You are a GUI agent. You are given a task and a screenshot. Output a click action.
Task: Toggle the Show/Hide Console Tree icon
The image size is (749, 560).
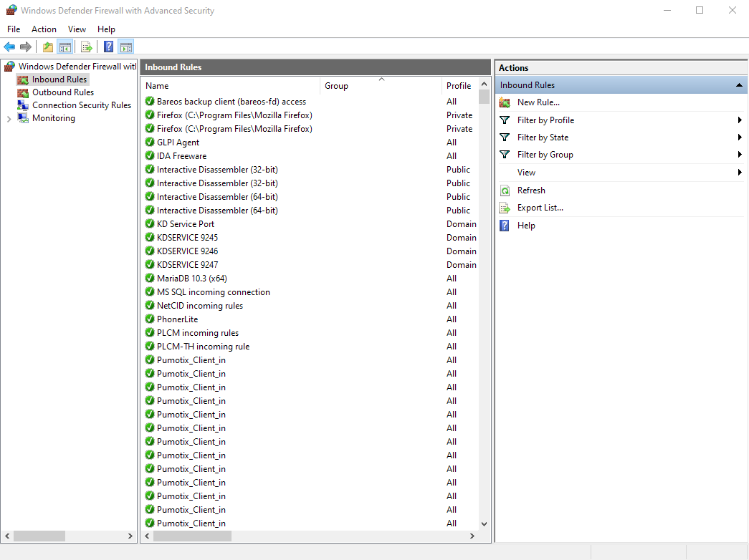click(65, 47)
